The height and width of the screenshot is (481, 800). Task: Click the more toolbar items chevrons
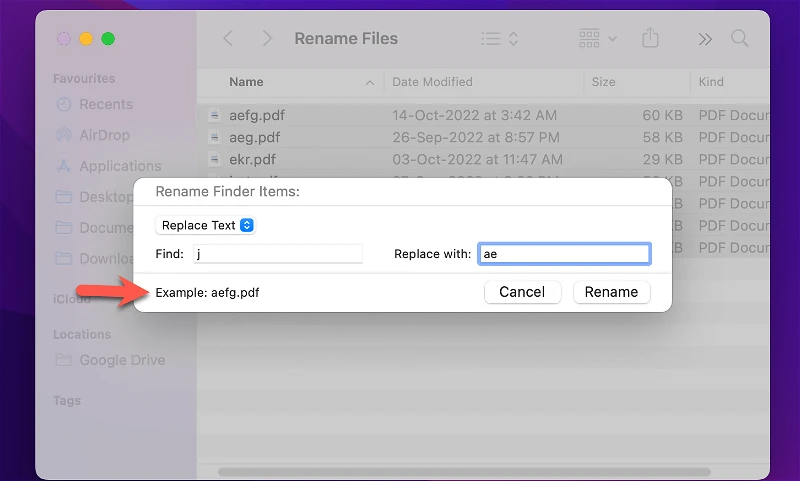click(705, 39)
